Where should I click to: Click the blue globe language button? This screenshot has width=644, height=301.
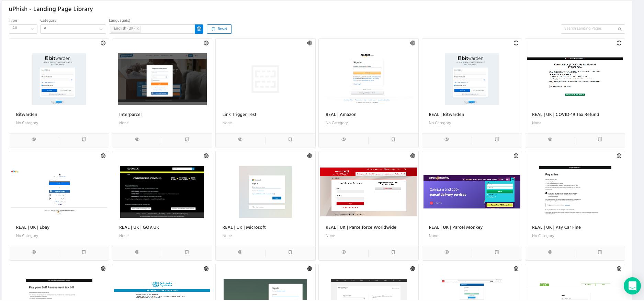tap(199, 29)
